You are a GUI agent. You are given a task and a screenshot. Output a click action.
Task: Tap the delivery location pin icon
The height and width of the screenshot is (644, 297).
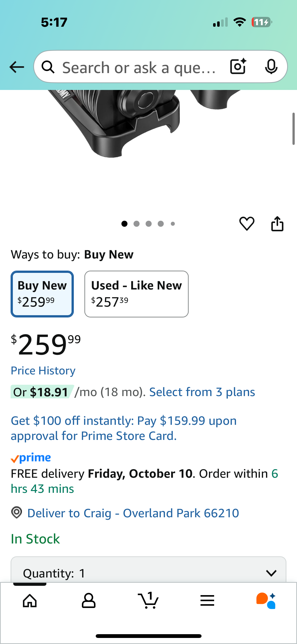[x=17, y=513]
